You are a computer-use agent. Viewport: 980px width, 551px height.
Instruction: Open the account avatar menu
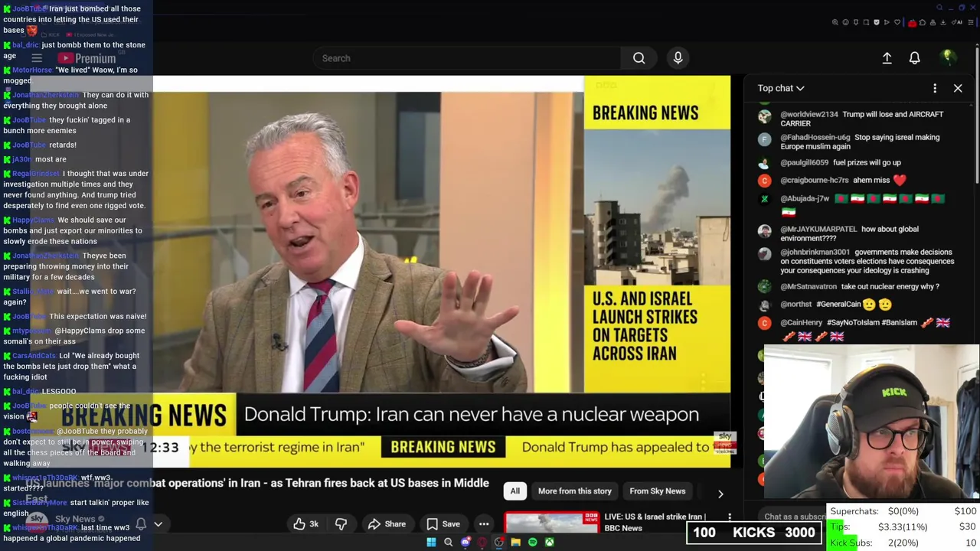(x=947, y=58)
